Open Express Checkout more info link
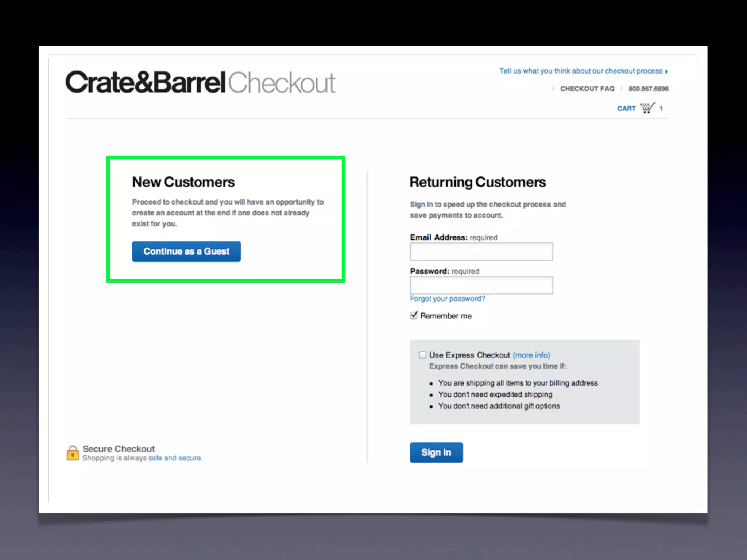 pyautogui.click(x=531, y=355)
